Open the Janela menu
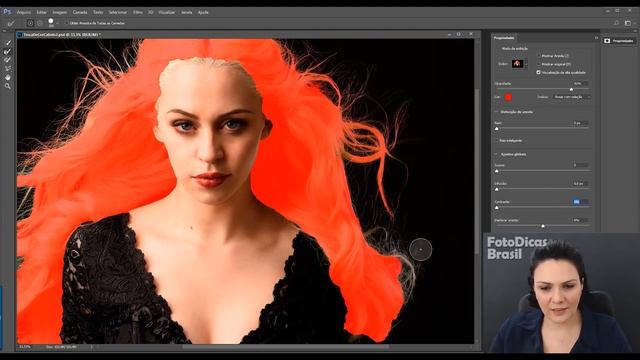Screen dimensions: 640x360 point(187,12)
